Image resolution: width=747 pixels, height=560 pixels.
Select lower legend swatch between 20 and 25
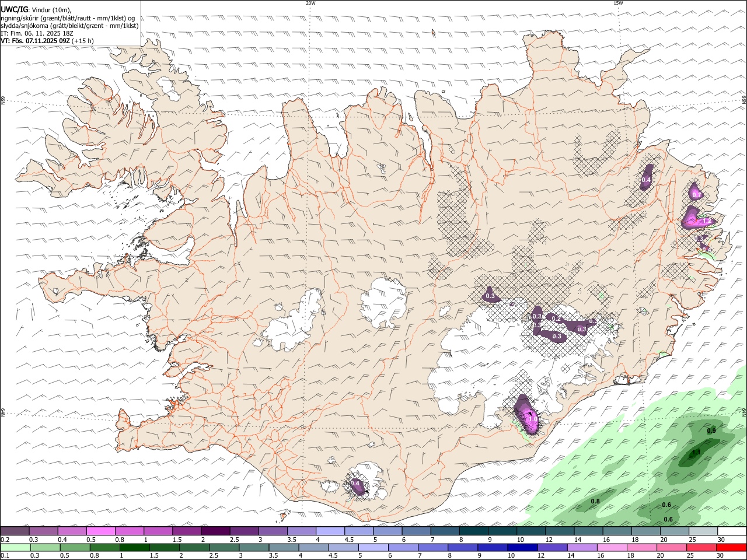tap(673, 547)
